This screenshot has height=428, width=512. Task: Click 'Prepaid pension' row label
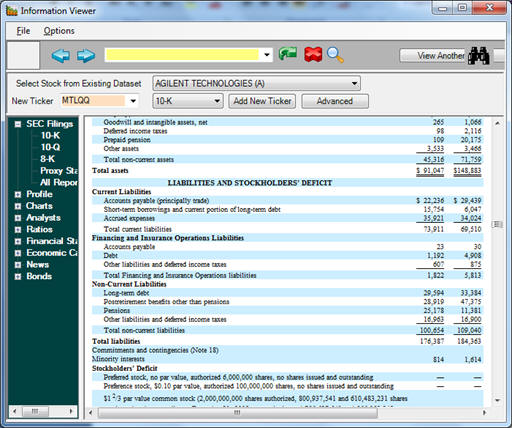(x=127, y=140)
